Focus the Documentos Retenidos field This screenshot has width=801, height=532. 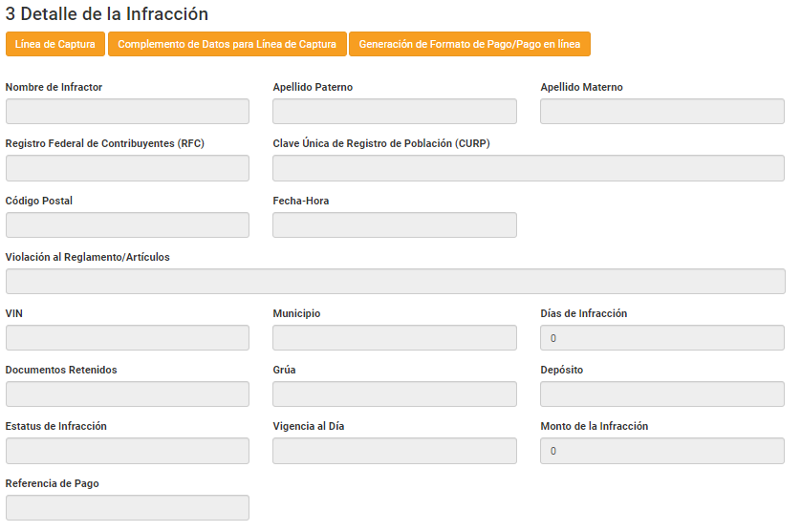pos(127,394)
